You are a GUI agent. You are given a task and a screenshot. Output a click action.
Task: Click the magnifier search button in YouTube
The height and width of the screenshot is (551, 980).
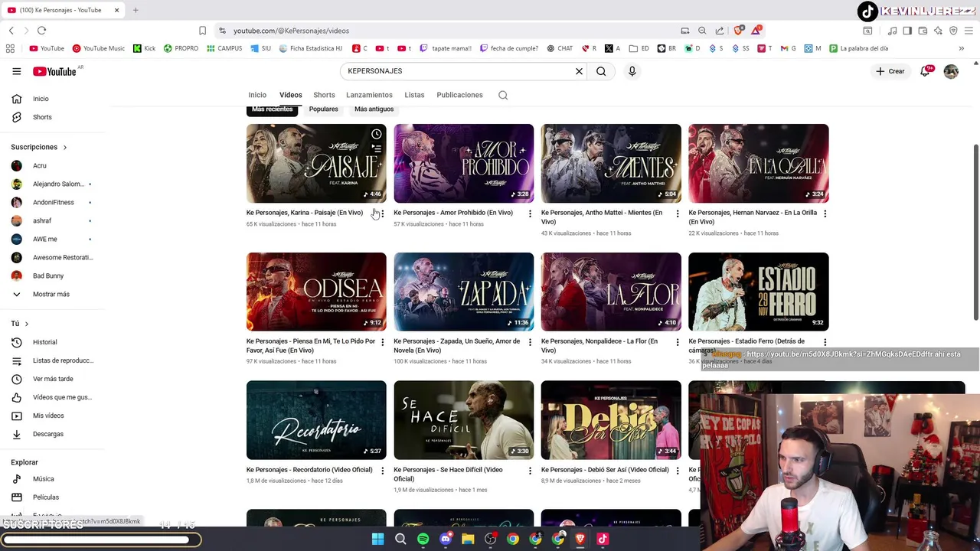pos(601,71)
